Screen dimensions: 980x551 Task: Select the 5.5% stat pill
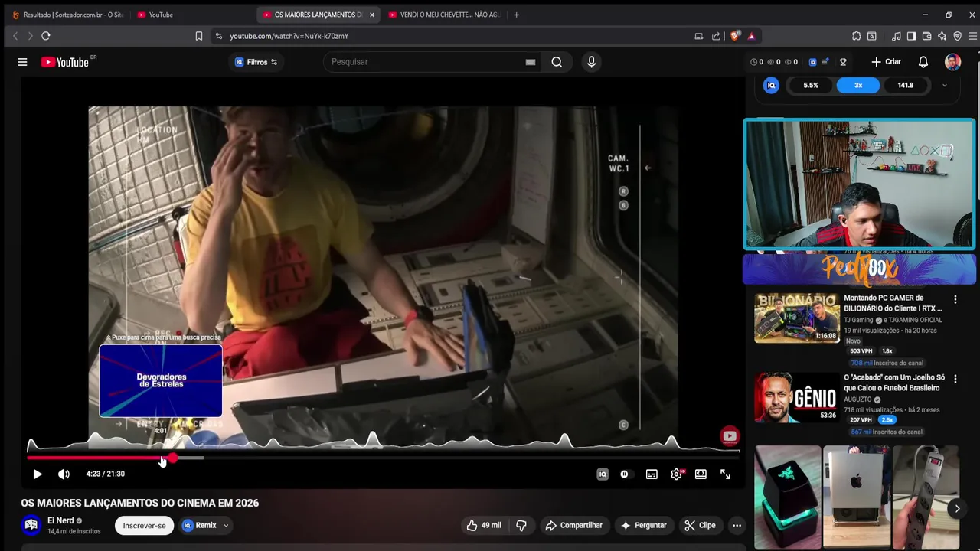[811, 86]
